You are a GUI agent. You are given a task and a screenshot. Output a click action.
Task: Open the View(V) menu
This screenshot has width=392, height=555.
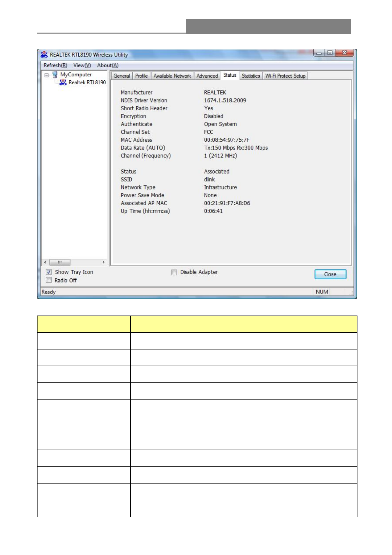click(x=82, y=65)
